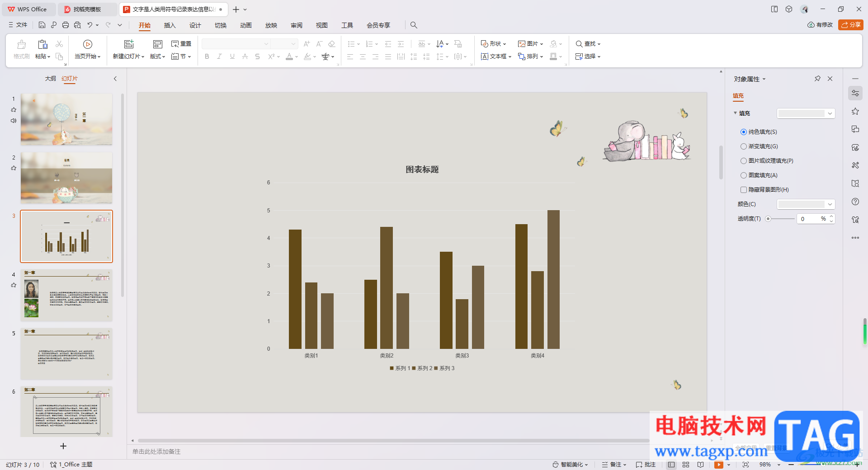Select slide 4 thumbnail with portrait photo

pos(66,295)
